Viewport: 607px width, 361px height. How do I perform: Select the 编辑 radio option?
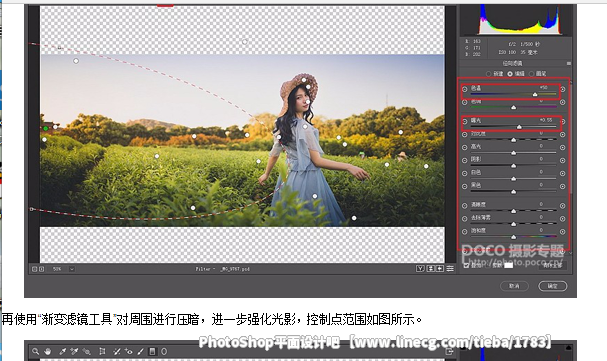point(510,74)
